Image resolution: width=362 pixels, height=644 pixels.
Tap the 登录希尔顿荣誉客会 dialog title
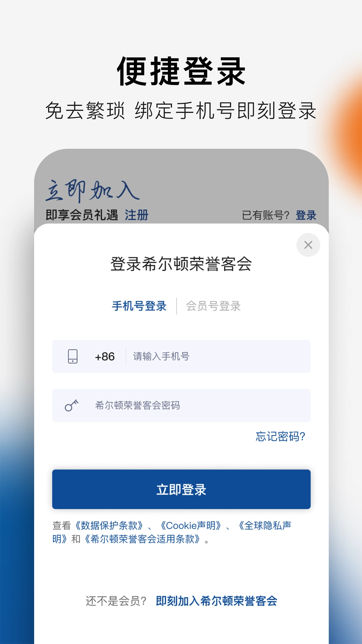click(181, 264)
